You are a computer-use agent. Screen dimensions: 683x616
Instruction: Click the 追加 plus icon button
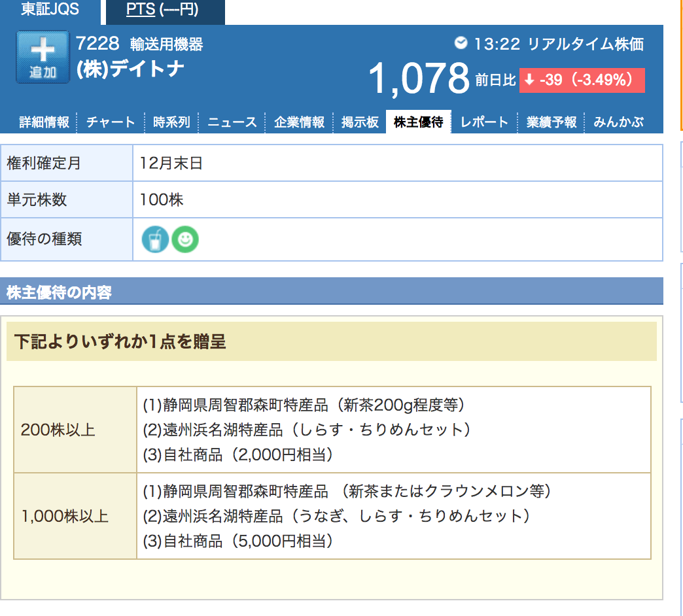(43, 57)
